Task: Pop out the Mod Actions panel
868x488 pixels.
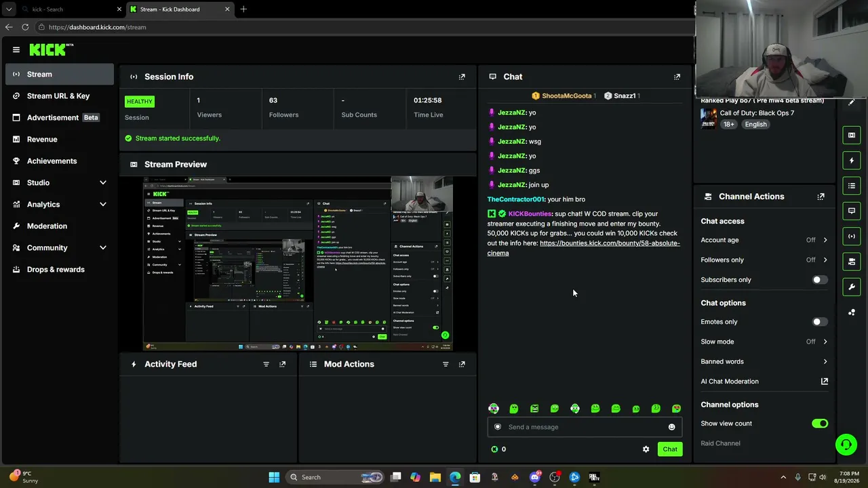Action: tap(462, 364)
